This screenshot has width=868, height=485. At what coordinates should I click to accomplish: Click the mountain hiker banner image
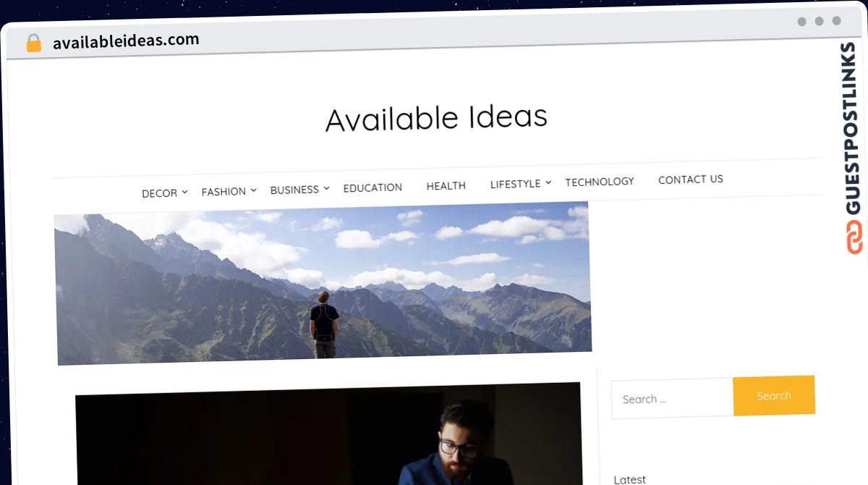(x=323, y=284)
